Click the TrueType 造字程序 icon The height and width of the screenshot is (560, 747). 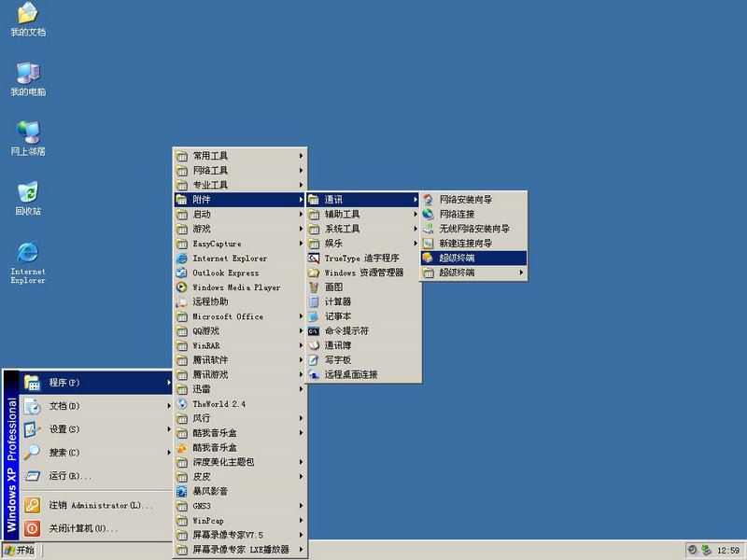(x=314, y=259)
